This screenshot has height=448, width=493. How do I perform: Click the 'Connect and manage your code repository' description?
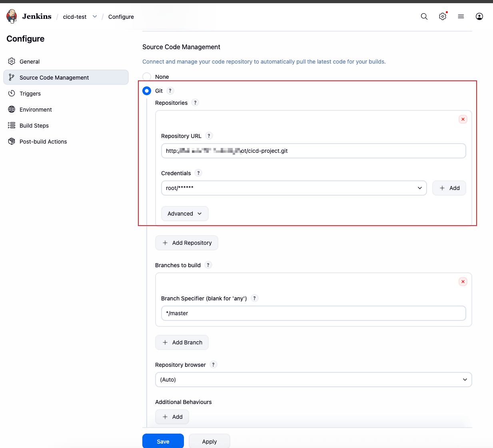(x=264, y=62)
